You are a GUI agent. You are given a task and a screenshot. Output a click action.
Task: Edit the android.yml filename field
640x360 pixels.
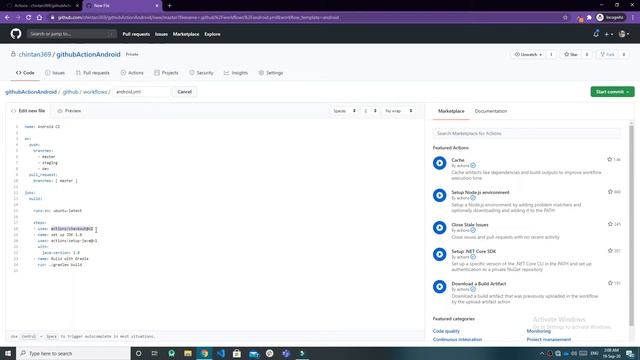141,92
